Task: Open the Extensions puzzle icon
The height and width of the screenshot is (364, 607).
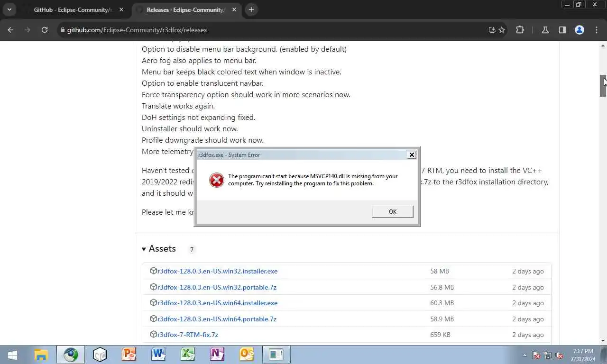Action: (x=520, y=30)
